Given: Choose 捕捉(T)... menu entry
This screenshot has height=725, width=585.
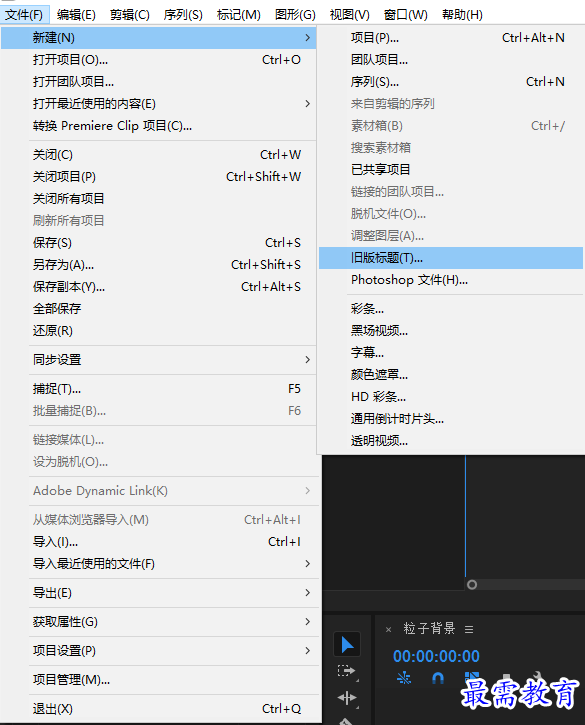Looking at the screenshot, I should pyautogui.click(x=159, y=388).
